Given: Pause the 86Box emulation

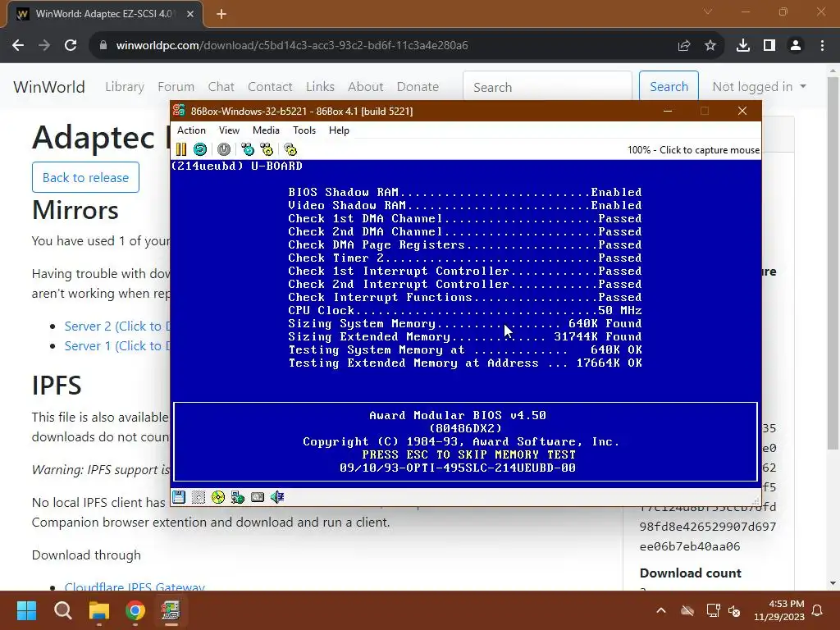Looking at the screenshot, I should click(181, 149).
